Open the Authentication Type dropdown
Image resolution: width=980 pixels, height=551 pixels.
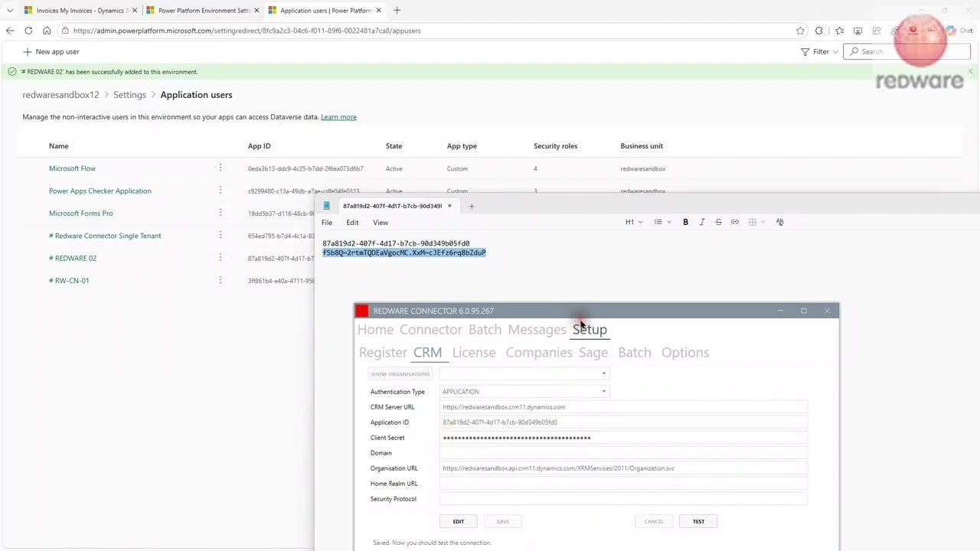tap(524, 392)
